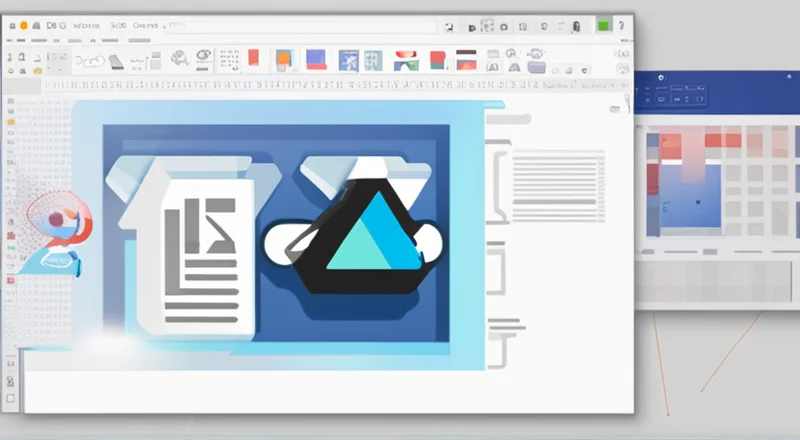Focus the long address field in the title bar
800x440 pixels.
coord(303,27)
